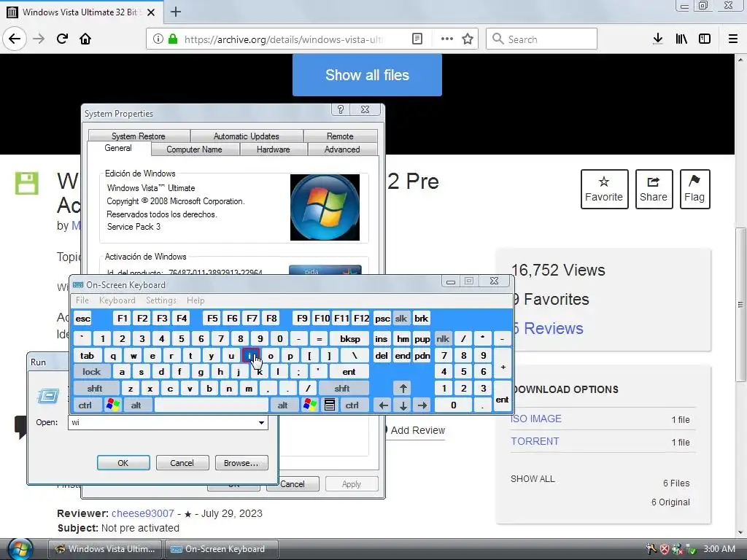Image resolution: width=747 pixels, height=560 pixels.
Task: Bookmark this page with the star icon
Action: pyautogui.click(x=468, y=39)
